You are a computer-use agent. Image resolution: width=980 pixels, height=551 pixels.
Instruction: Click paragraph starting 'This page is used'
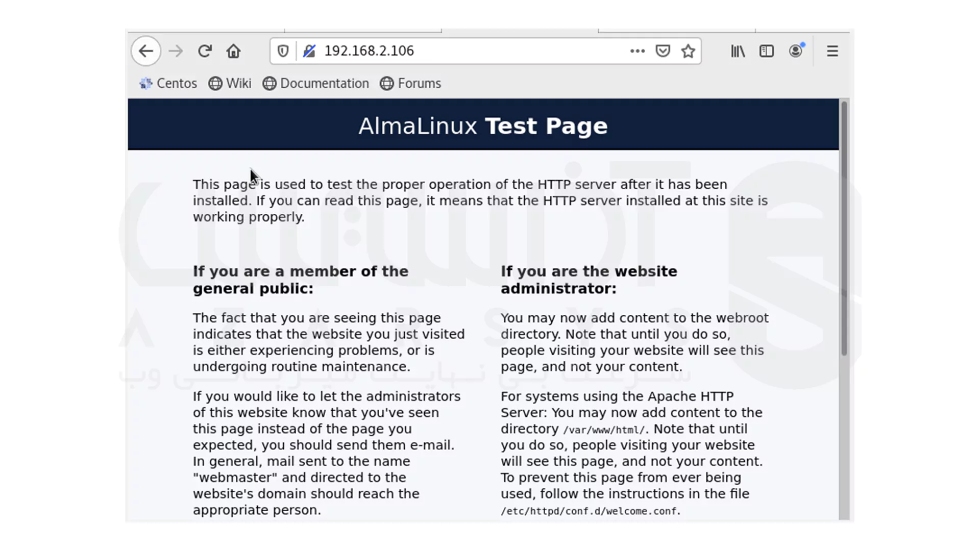(480, 201)
